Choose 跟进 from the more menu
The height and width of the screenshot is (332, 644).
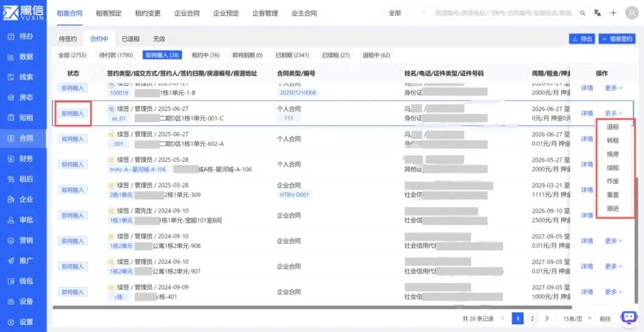(x=613, y=208)
